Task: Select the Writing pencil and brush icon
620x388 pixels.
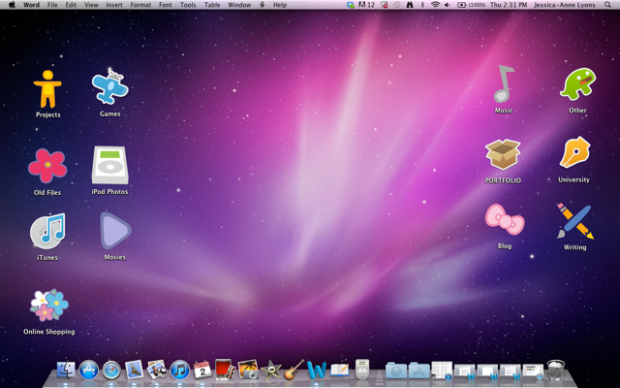Action: click(x=575, y=221)
